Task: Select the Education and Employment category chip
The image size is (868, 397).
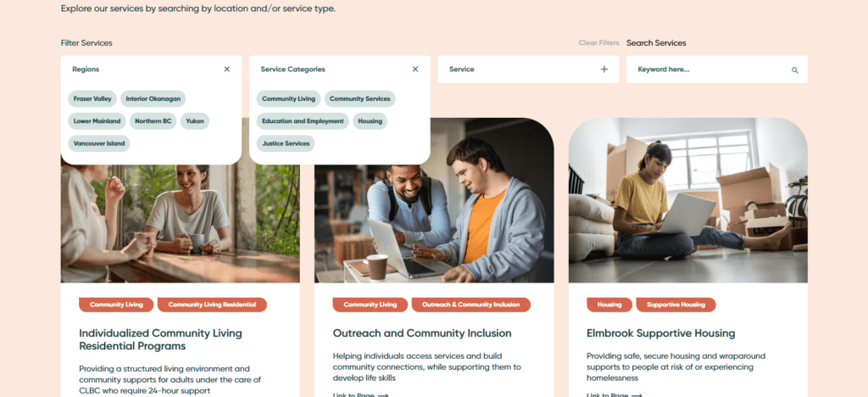Action: tap(303, 121)
